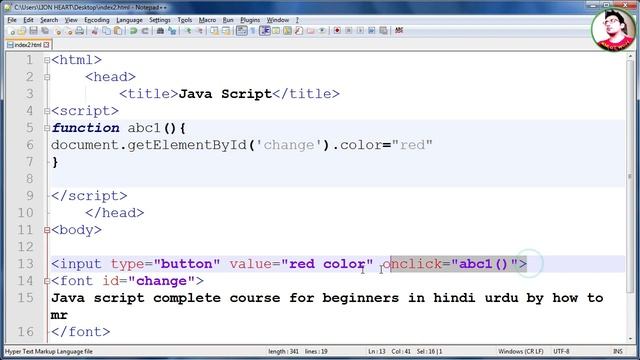Click the User Defined Language icon
The height and width of the screenshot is (360, 640).
point(276,31)
